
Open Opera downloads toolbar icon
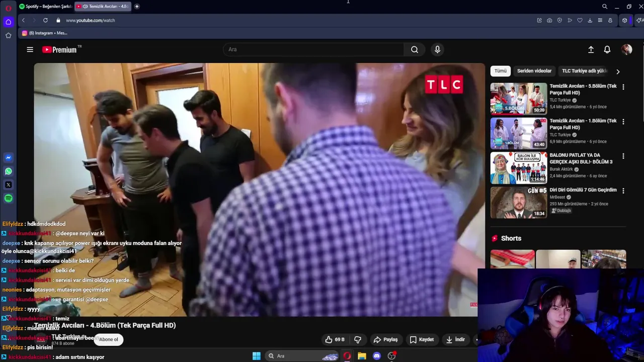point(590,20)
